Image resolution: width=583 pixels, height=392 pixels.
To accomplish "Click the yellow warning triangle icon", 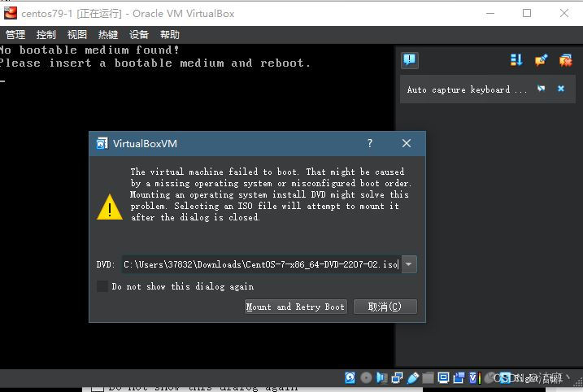I will [x=110, y=207].
